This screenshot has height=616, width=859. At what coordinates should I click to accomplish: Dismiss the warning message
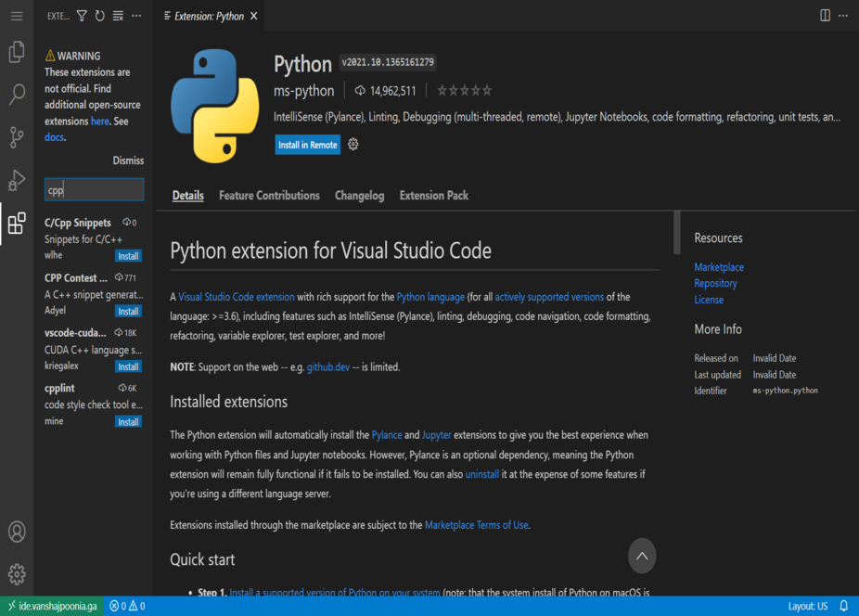point(128,160)
